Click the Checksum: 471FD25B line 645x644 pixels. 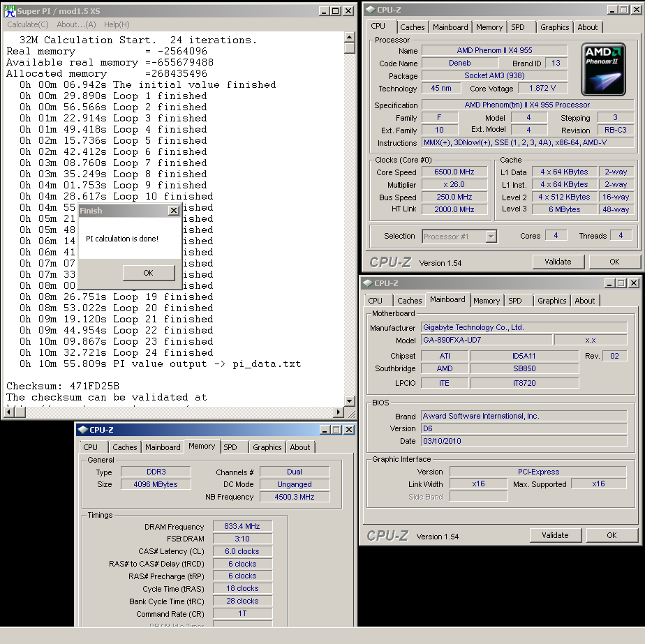(x=63, y=386)
